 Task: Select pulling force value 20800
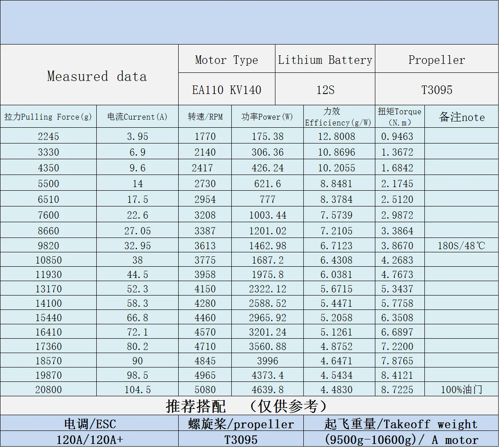click(48, 389)
